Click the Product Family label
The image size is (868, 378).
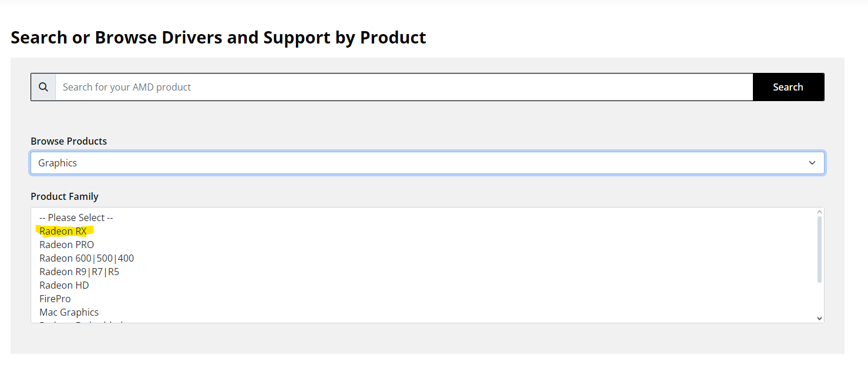65,196
